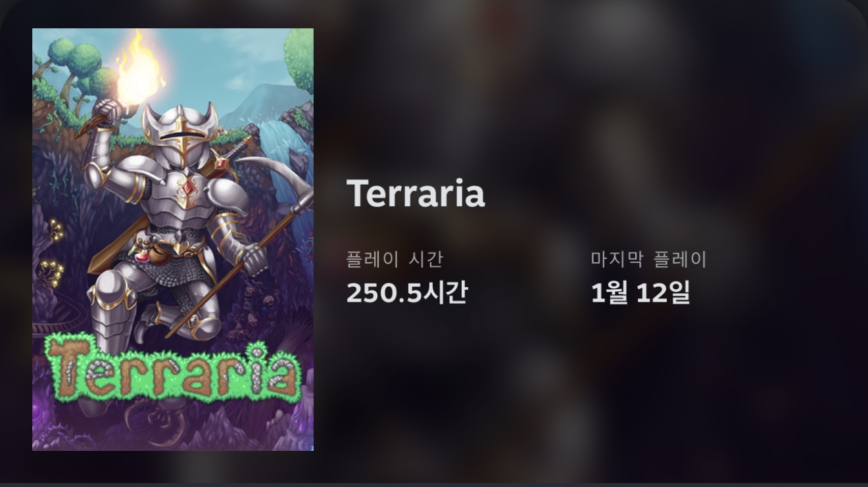Click the white "Terraria" game title text

416,194
